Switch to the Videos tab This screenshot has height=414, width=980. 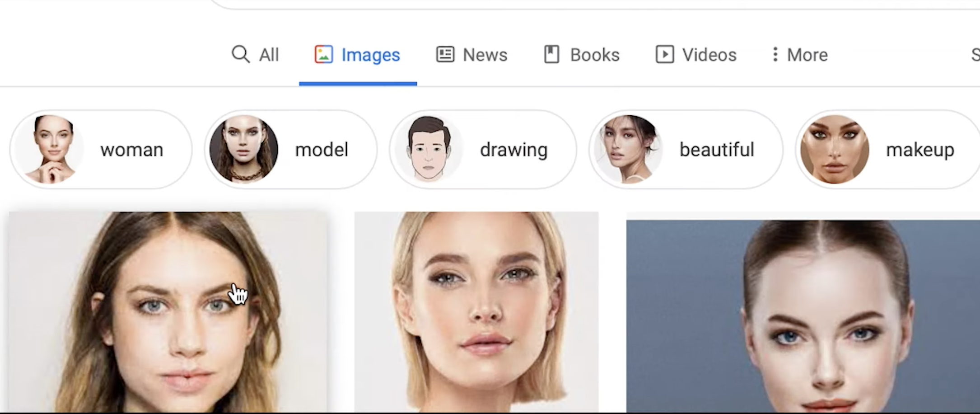point(696,55)
